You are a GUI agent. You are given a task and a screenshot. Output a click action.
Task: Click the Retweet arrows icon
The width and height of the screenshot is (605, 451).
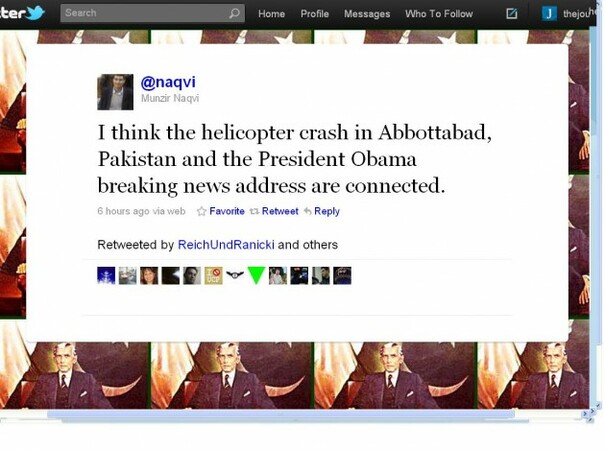click(254, 211)
